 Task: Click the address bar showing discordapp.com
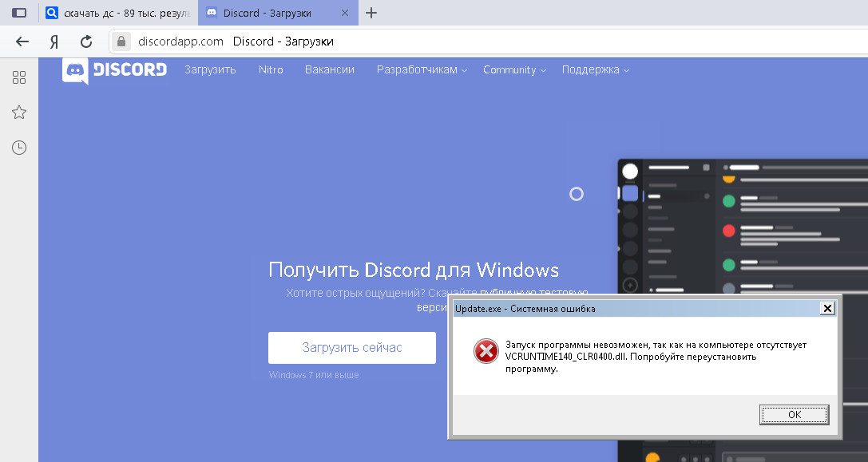point(487,41)
